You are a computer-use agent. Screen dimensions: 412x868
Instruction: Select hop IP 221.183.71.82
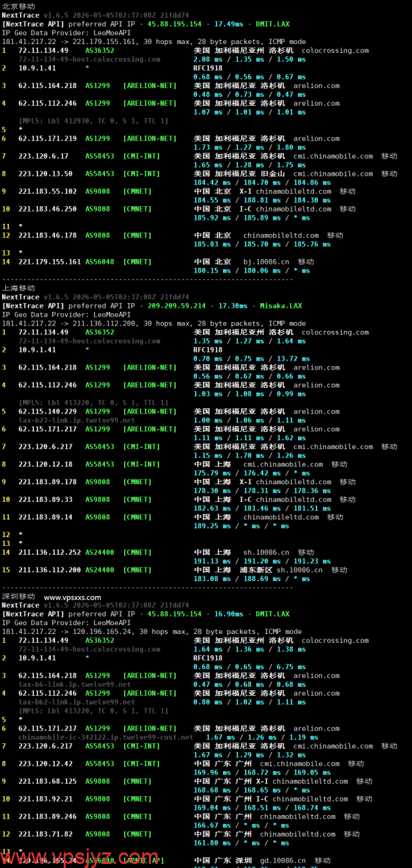(45, 835)
